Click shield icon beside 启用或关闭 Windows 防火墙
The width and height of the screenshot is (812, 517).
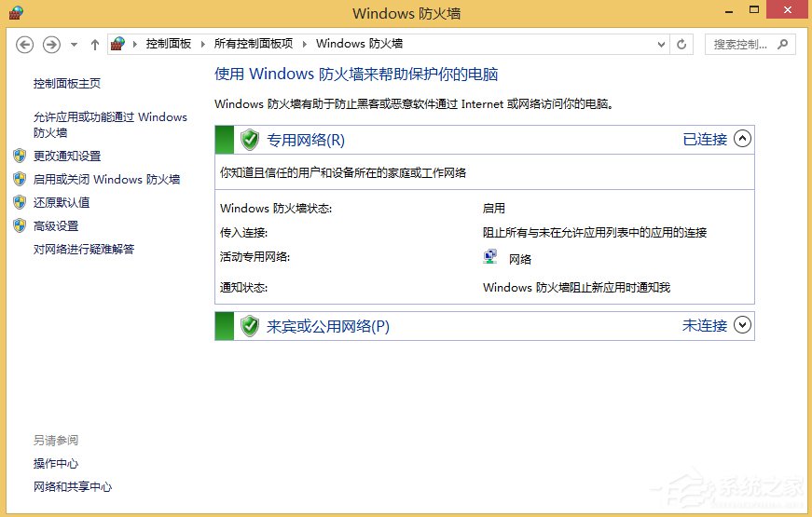coord(20,179)
